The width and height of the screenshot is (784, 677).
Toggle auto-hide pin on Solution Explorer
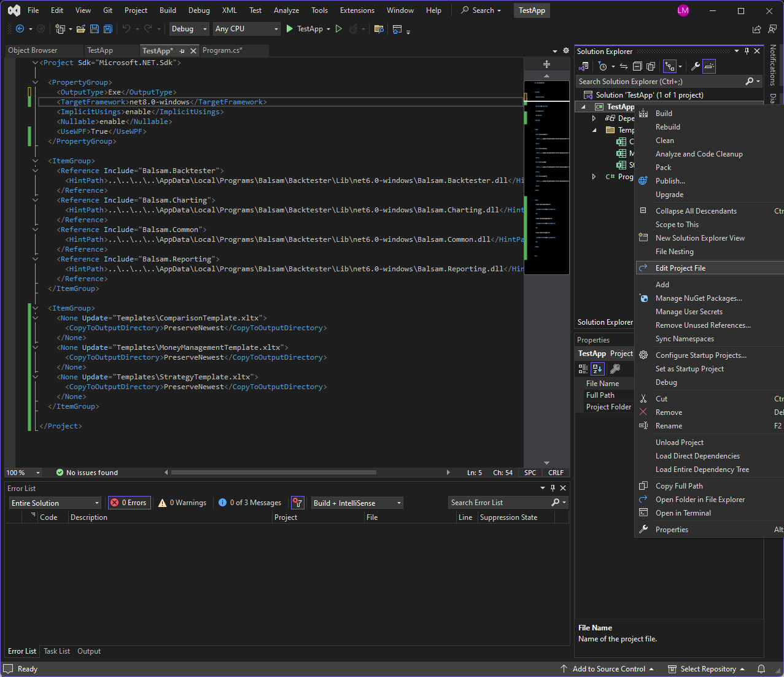[747, 51]
